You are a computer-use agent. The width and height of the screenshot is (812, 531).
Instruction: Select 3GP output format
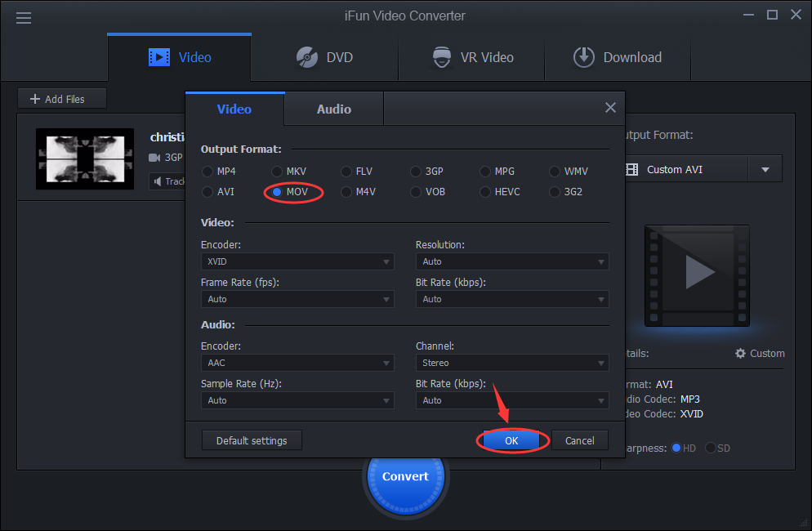(x=426, y=172)
